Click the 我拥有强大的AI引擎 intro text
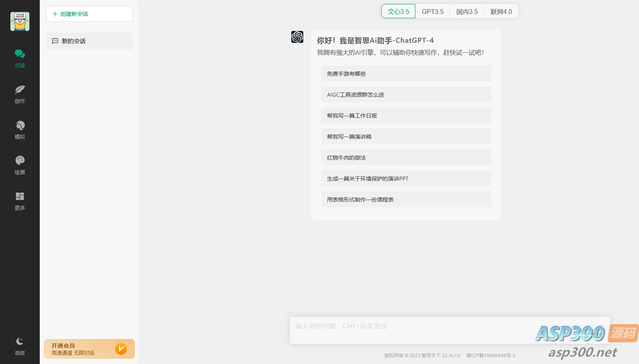639x364 pixels. point(400,53)
